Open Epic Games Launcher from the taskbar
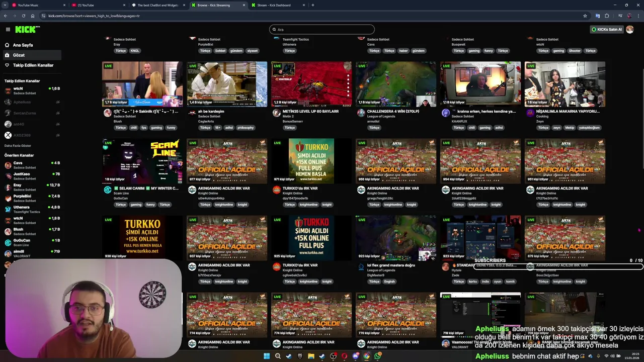 [300, 356]
